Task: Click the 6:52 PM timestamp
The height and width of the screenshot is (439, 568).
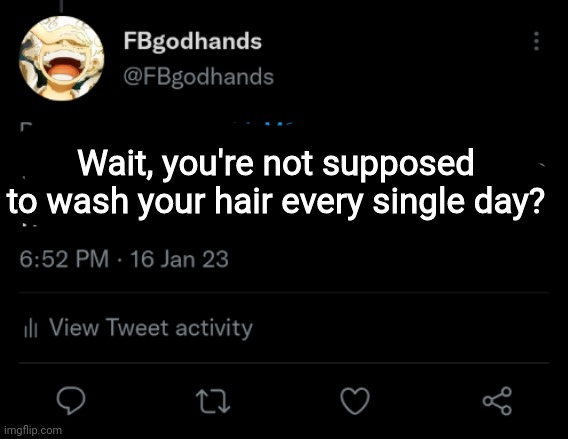Action: coord(64,259)
